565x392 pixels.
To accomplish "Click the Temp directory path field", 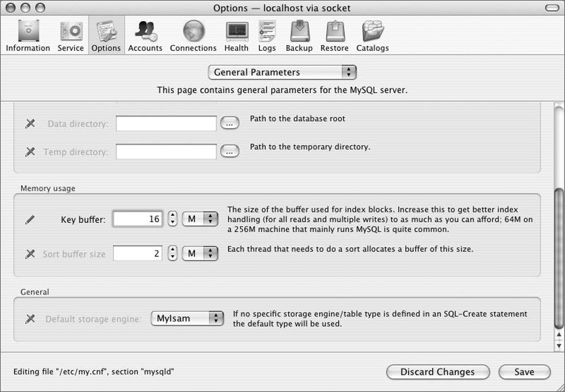I will pyautogui.click(x=166, y=151).
